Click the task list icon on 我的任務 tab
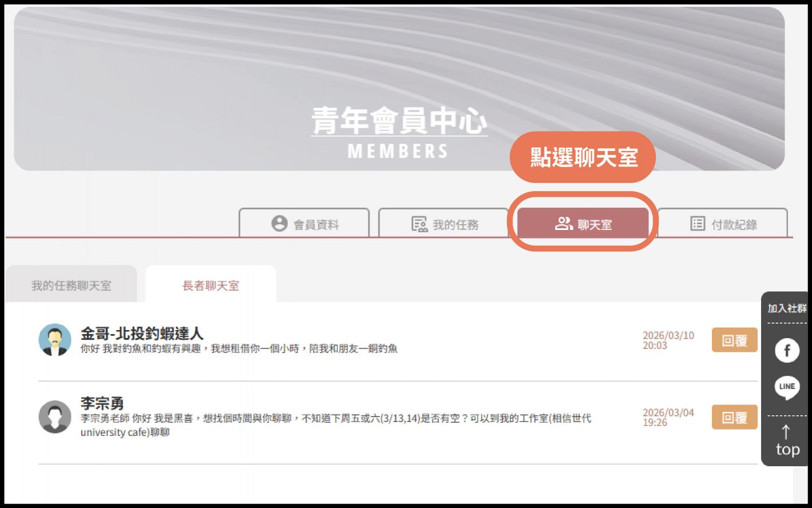 [x=419, y=224]
